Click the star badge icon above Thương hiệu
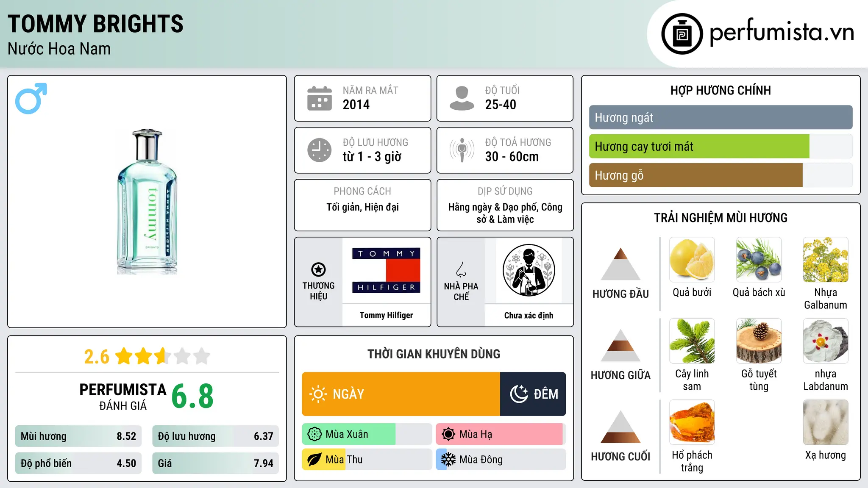The width and height of the screenshot is (868, 488). [x=318, y=269]
